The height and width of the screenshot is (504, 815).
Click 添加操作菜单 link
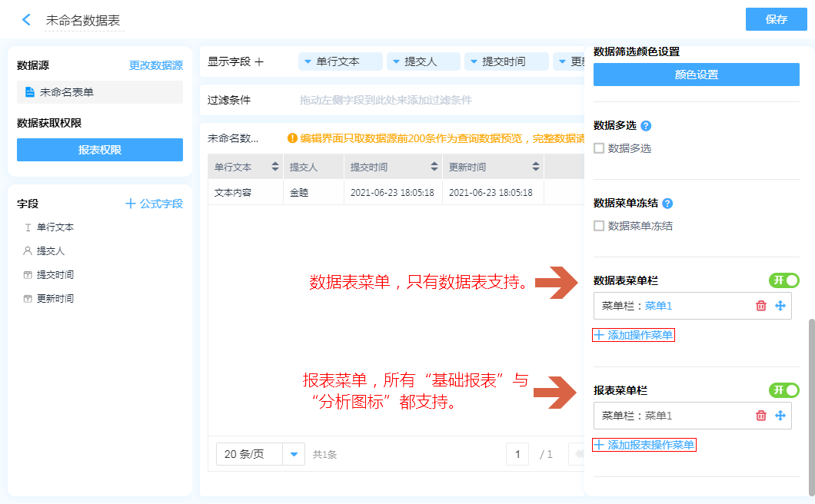[634, 335]
